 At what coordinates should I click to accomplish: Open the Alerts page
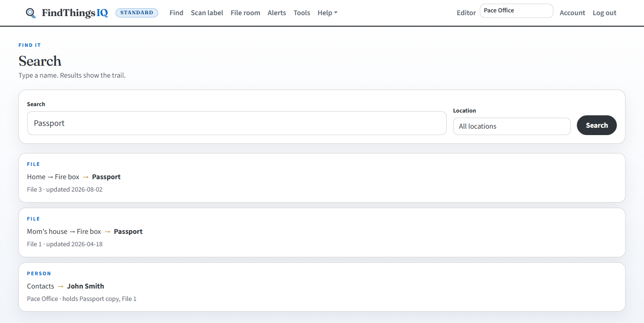click(277, 13)
